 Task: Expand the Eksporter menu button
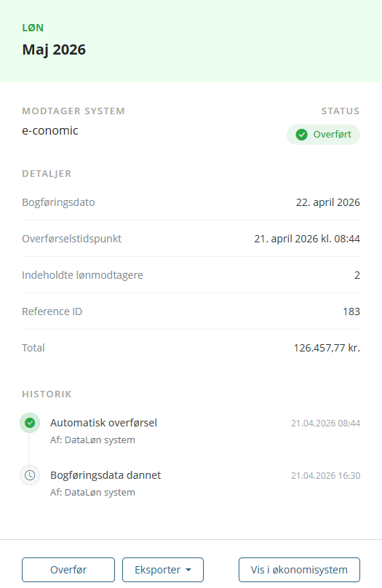click(163, 570)
